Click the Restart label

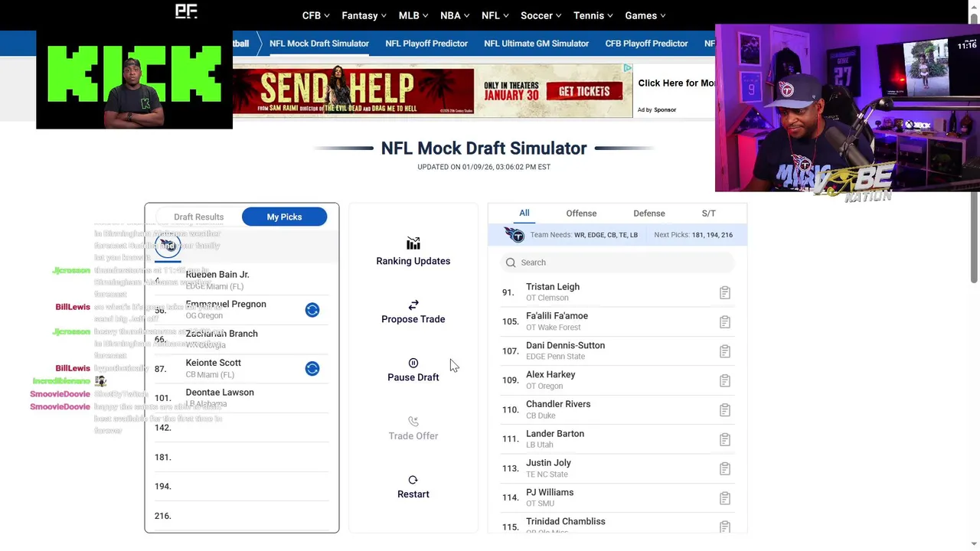click(413, 494)
